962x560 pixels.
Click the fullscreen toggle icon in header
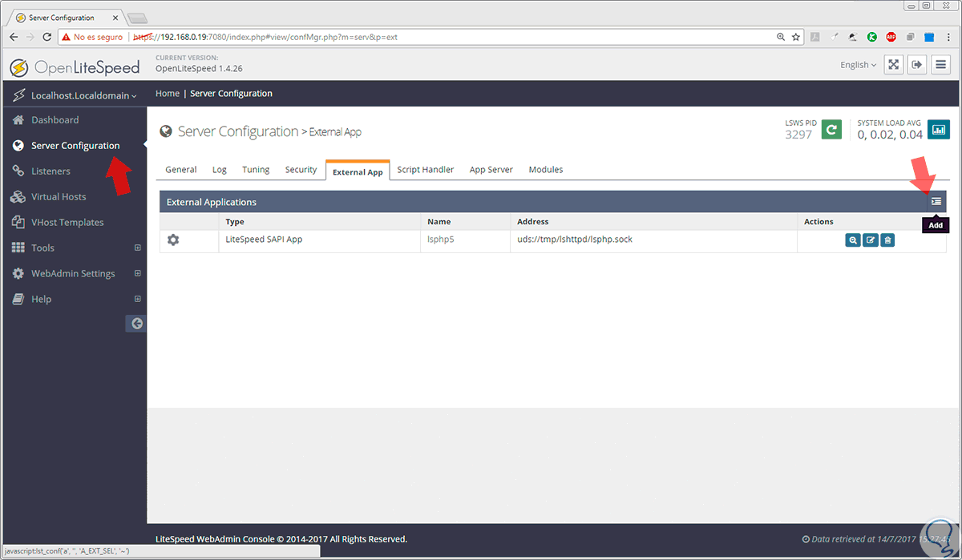coord(894,65)
